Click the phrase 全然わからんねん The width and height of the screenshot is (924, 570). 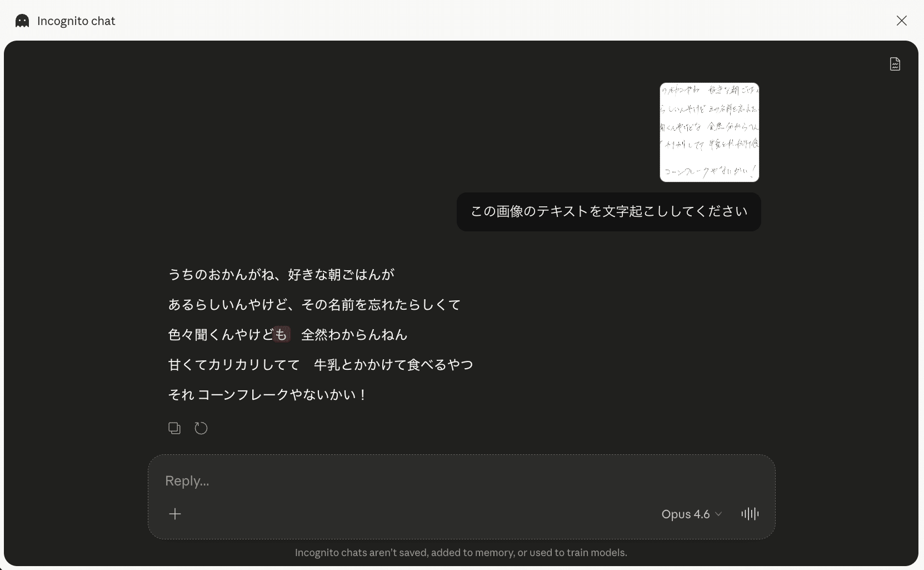click(x=354, y=335)
